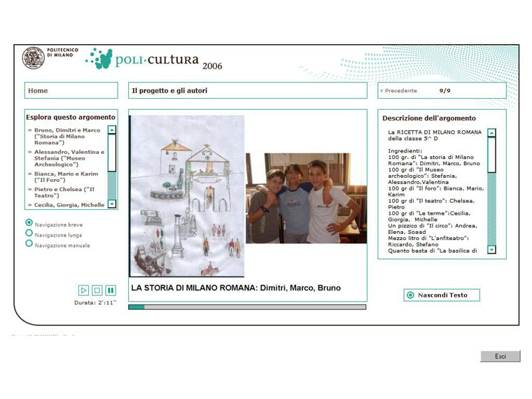Image resolution: width=532 pixels, height=399 pixels.
Task: Click the play button icon
Action: pos(83,290)
